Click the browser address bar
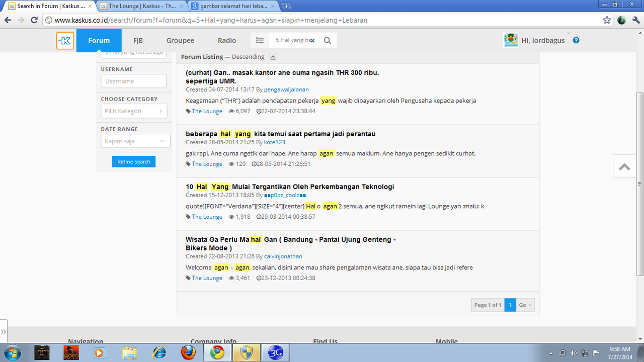Image resolution: width=644 pixels, height=362 pixels. [x=322, y=20]
